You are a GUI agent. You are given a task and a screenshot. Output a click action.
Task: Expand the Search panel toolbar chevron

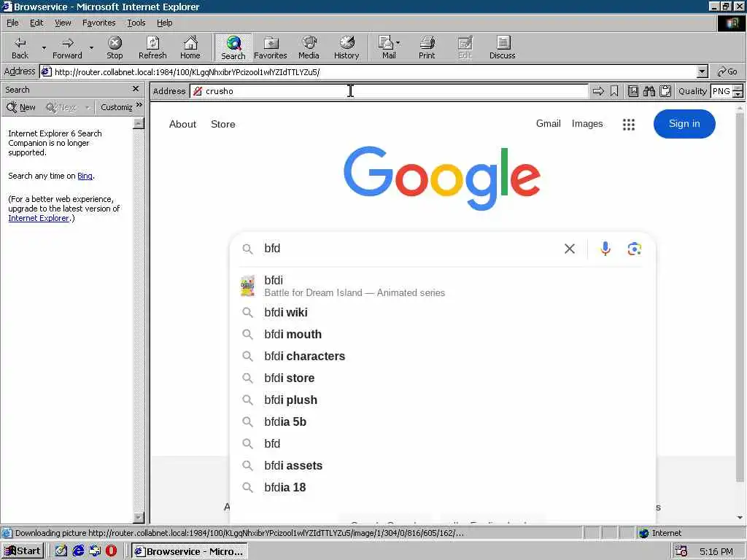[139, 105]
